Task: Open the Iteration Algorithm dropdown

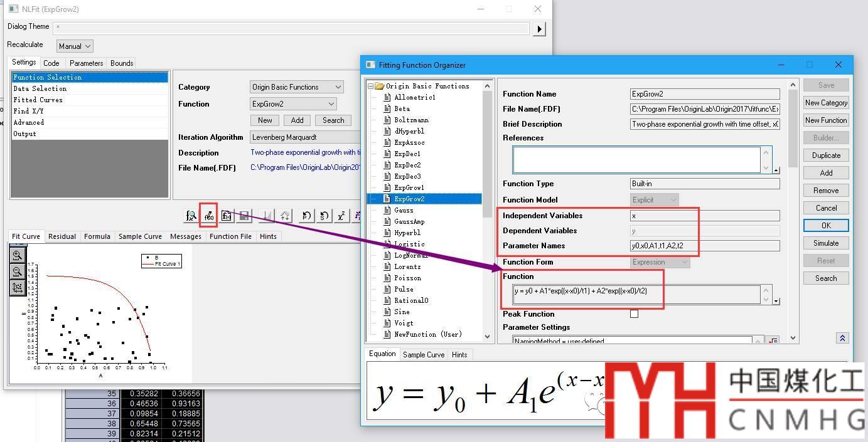Action: tap(306, 137)
